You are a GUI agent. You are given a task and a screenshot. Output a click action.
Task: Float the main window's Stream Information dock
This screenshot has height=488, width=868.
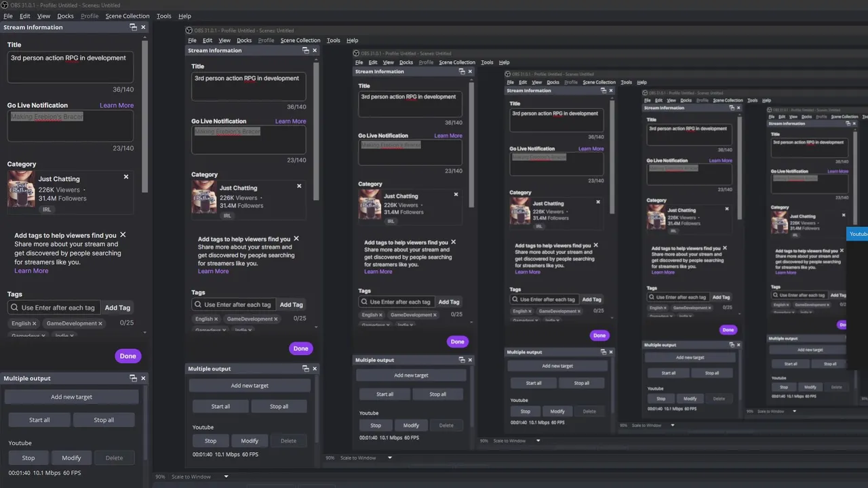point(133,27)
